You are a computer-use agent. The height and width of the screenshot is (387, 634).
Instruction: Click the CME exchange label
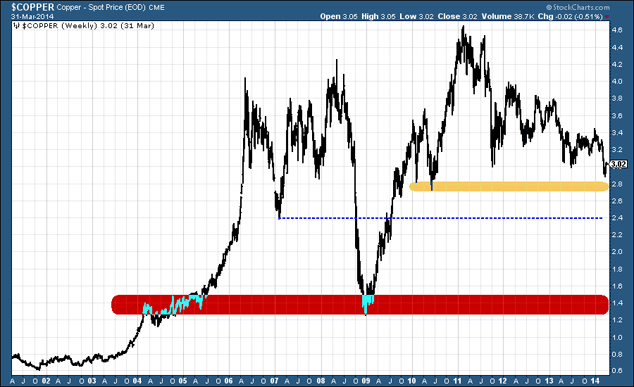pos(156,7)
